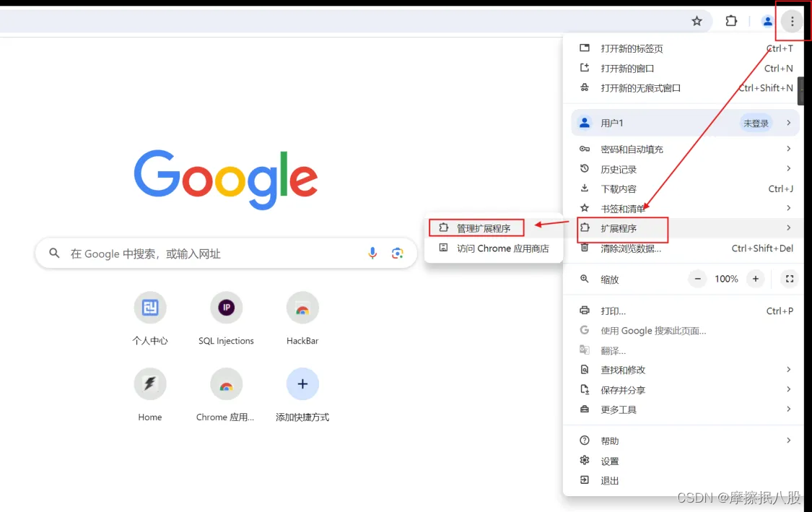Viewport: 812px width, 512px height.
Task: Select 打印 menu item
Action: 685,311
